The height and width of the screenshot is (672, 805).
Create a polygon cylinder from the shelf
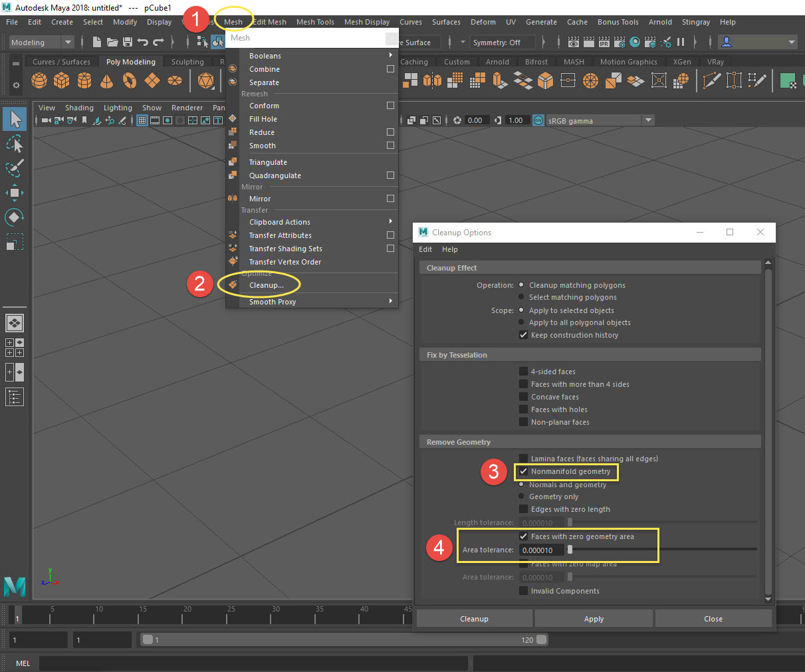[x=84, y=81]
